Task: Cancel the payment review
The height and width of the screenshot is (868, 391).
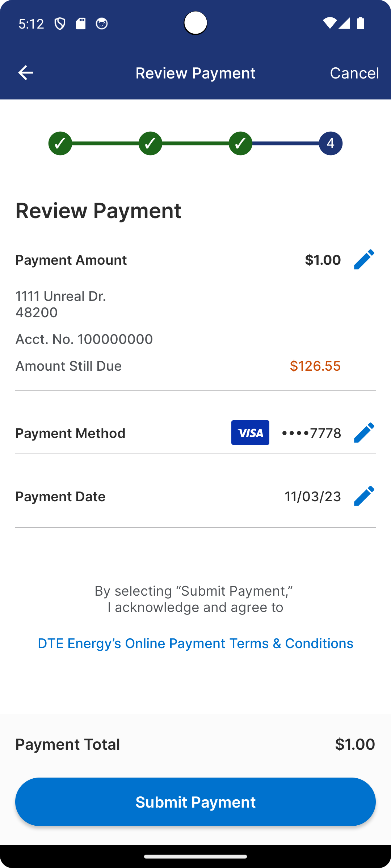Action: pyautogui.click(x=354, y=73)
